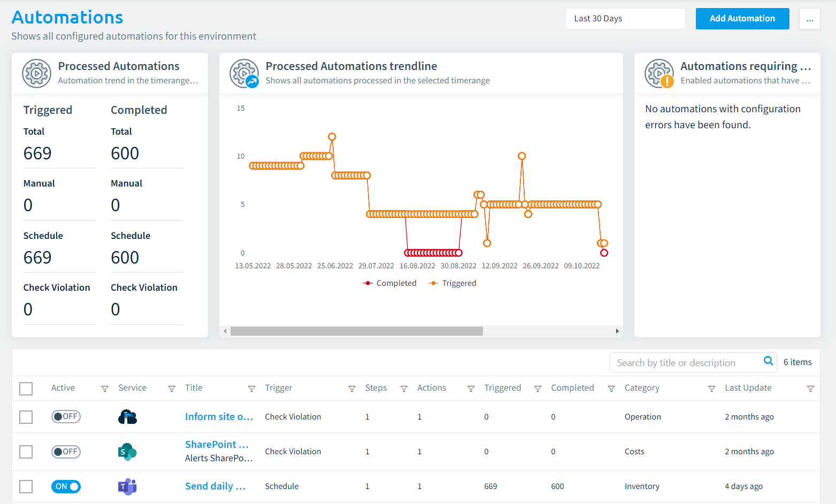This screenshot has width=836, height=504.
Task: Check the select-all checkbox in table header
Action: pyautogui.click(x=26, y=389)
